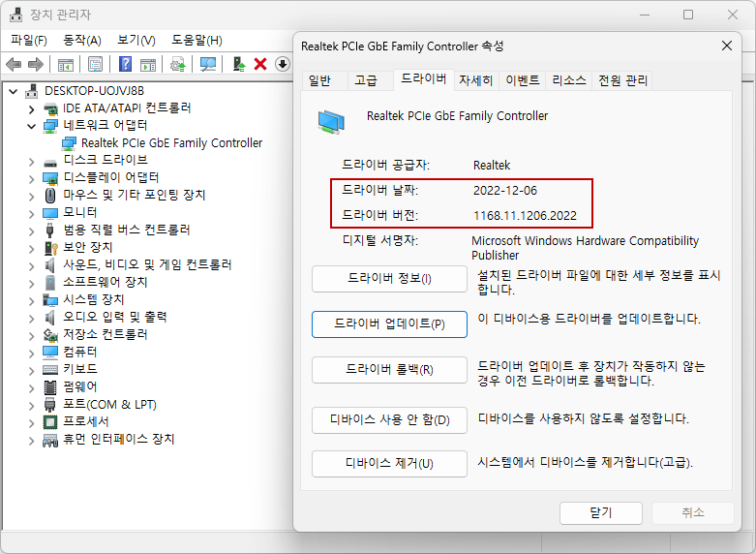
Task: Click the driver date value 2022-12-06
Action: [x=504, y=191]
